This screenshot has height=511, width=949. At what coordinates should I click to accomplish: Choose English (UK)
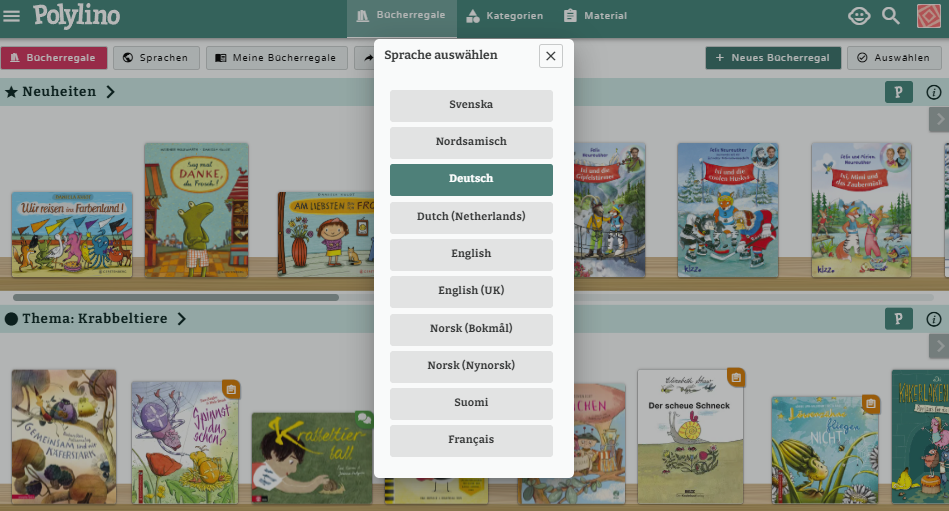tap(471, 291)
